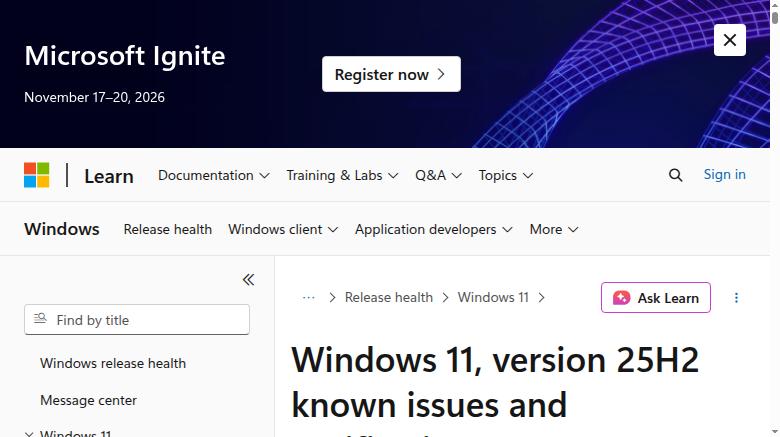Expand the Training & Labs dropdown
Screen dimensions: 780x437
(x=342, y=175)
